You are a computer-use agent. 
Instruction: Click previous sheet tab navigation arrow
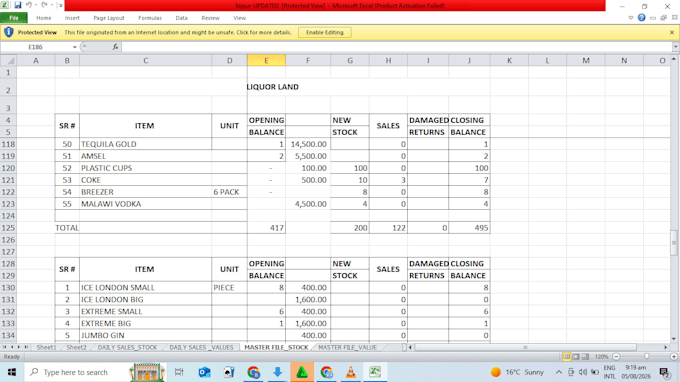pyautogui.click(x=12, y=347)
